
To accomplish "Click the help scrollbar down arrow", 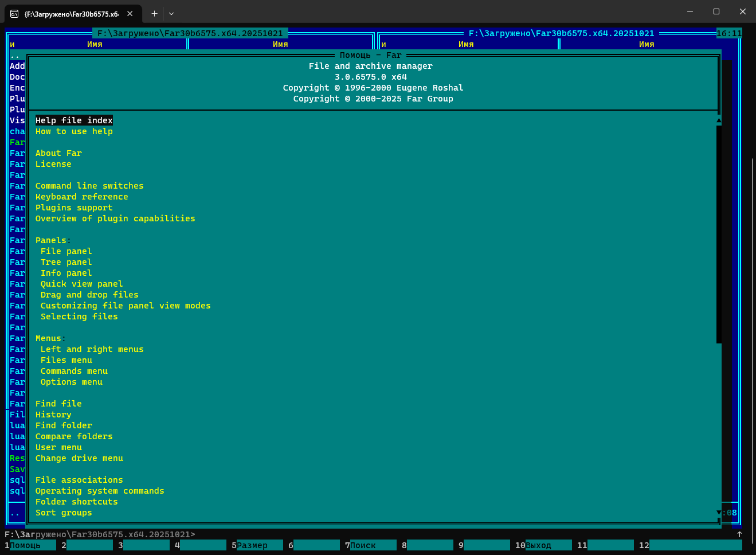I will click(x=719, y=513).
